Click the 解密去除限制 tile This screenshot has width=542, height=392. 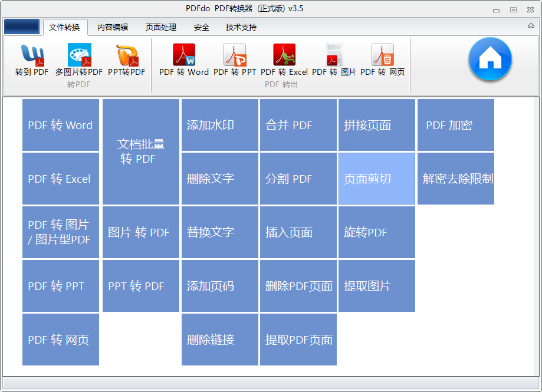click(x=455, y=179)
